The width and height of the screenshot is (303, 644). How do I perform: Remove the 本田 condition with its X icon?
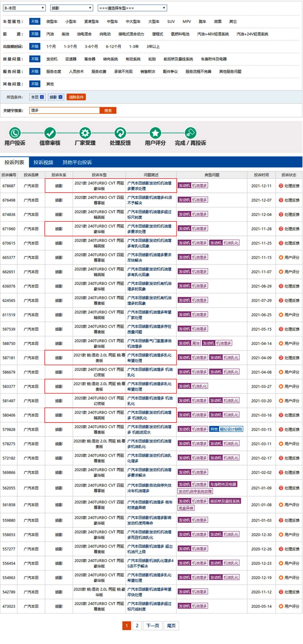pos(42,97)
